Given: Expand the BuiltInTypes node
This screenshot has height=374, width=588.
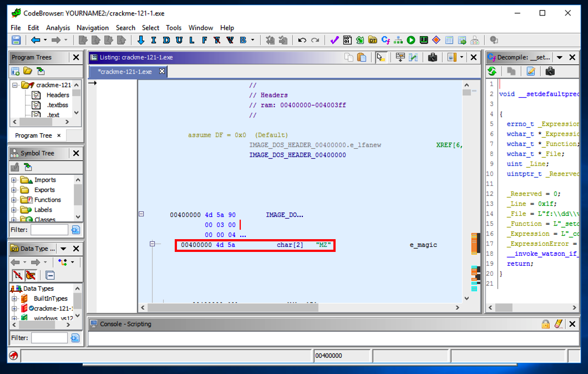Looking at the screenshot, I should coord(14,299).
